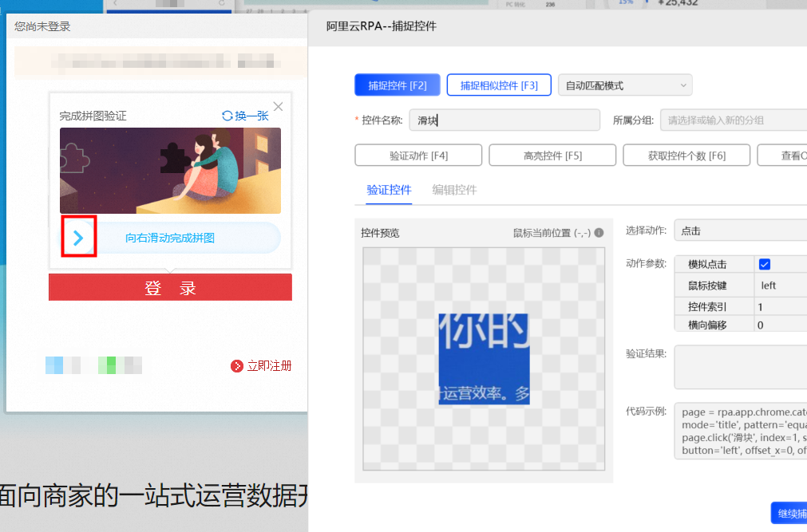Toggle the 模拟点击 checkbox
The width and height of the screenshot is (807, 532).
click(764, 265)
